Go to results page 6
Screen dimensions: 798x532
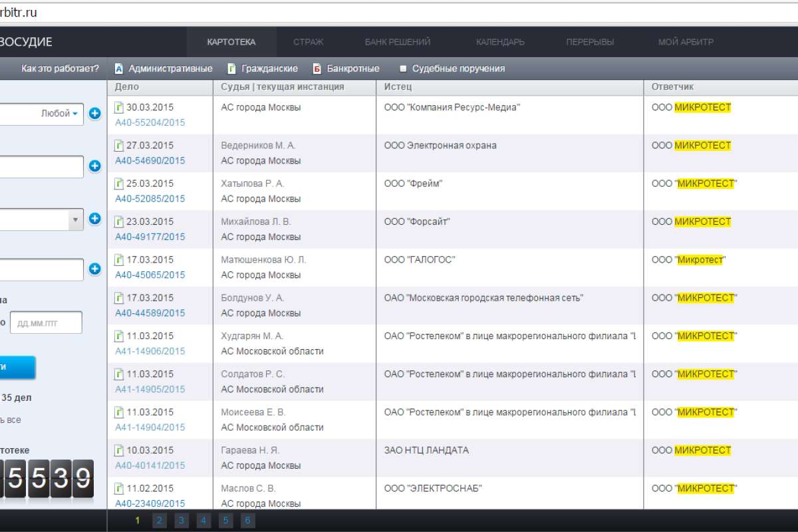(247, 521)
